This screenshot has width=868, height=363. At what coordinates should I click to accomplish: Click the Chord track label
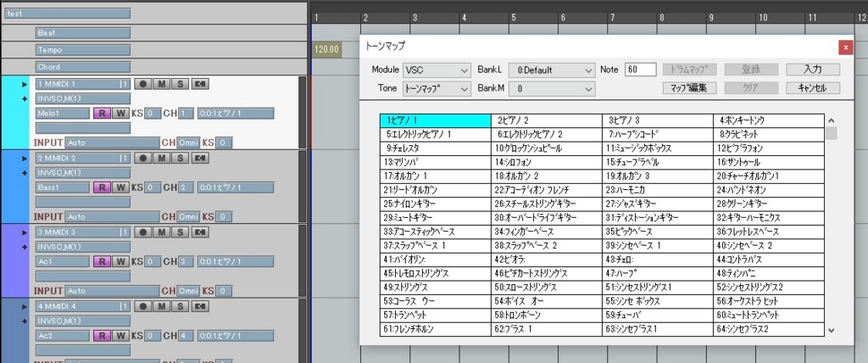pyautogui.click(x=83, y=67)
